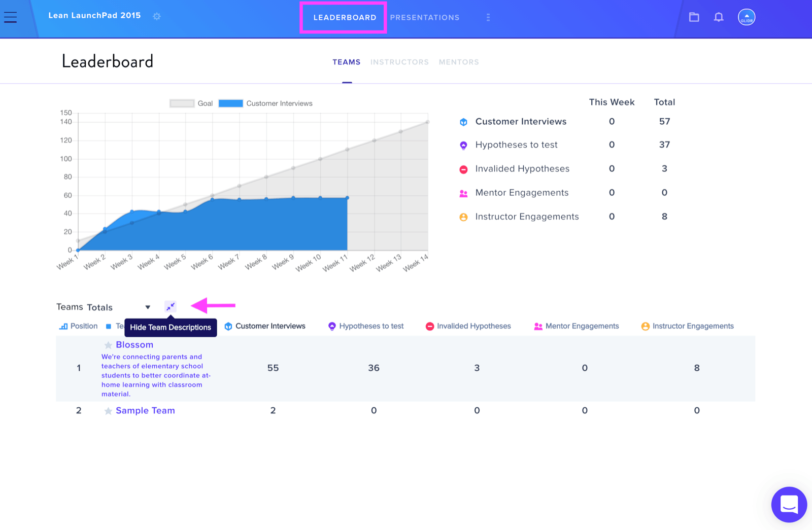Image resolution: width=812 pixels, height=530 pixels.
Task: Click the more options vertical dots
Action: [488, 17]
